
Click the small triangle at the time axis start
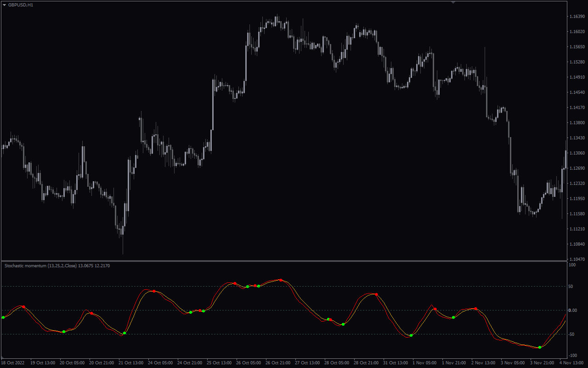click(x=2, y=357)
